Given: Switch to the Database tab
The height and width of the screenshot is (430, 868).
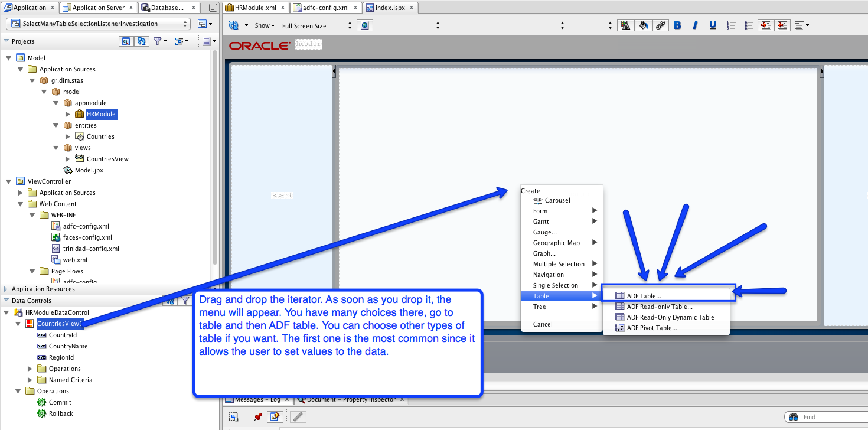Looking at the screenshot, I should pos(168,8).
